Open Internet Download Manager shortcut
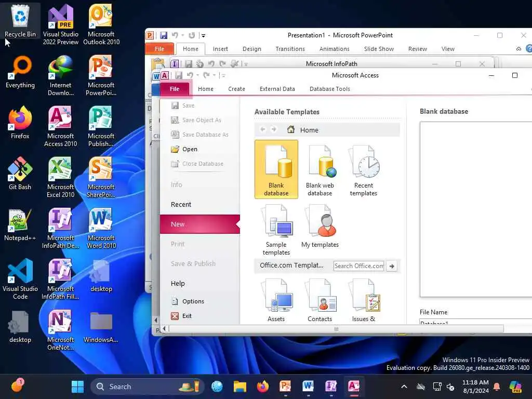The height and width of the screenshot is (399, 532). [x=60, y=75]
